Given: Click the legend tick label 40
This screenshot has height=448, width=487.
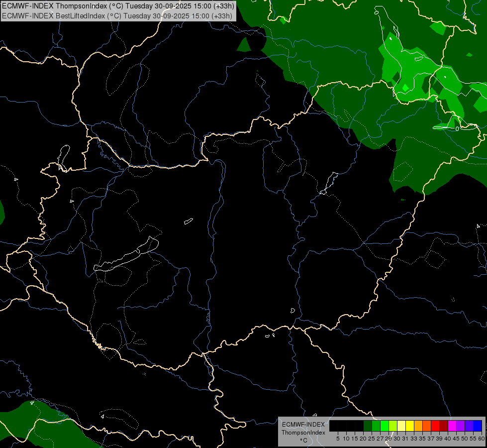Looking at the screenshot, I should click(x=447, y=439).
